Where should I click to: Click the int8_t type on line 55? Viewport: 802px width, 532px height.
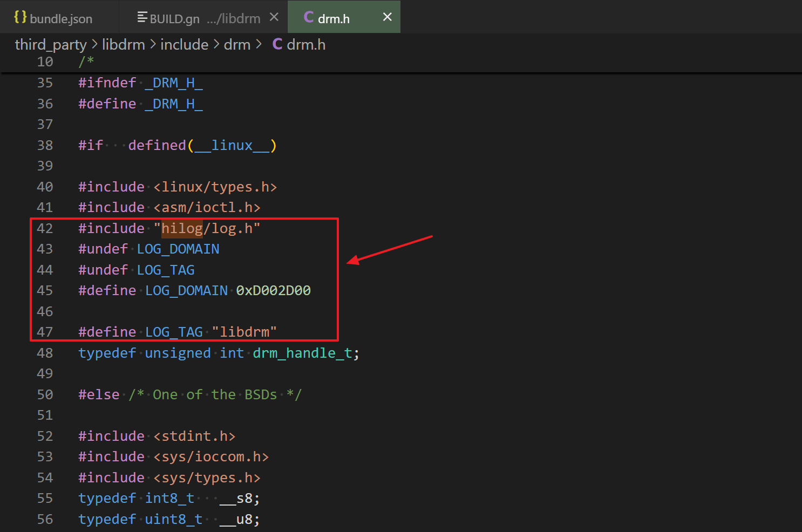[169, 499]
